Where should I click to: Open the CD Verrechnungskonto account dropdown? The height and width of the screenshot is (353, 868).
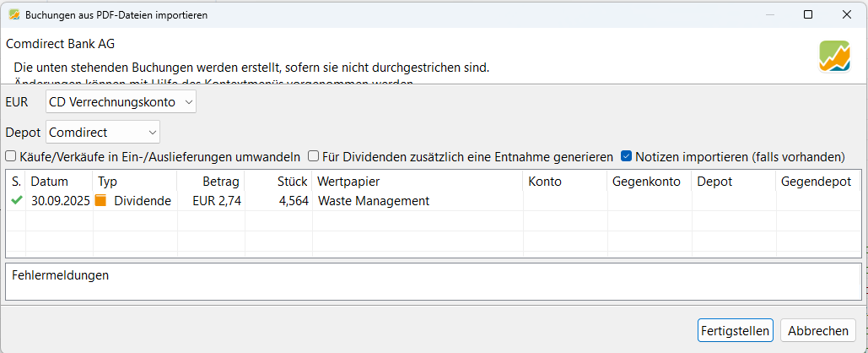coord(121,102)
